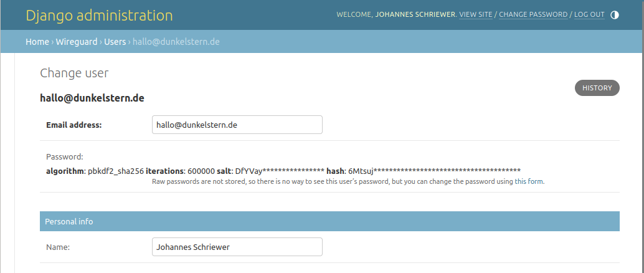The width and height of the screenshot is (644, 273).
Task: Select the pbkdf2_sha256 algorithm value
Action: click(x=116, y=171)
